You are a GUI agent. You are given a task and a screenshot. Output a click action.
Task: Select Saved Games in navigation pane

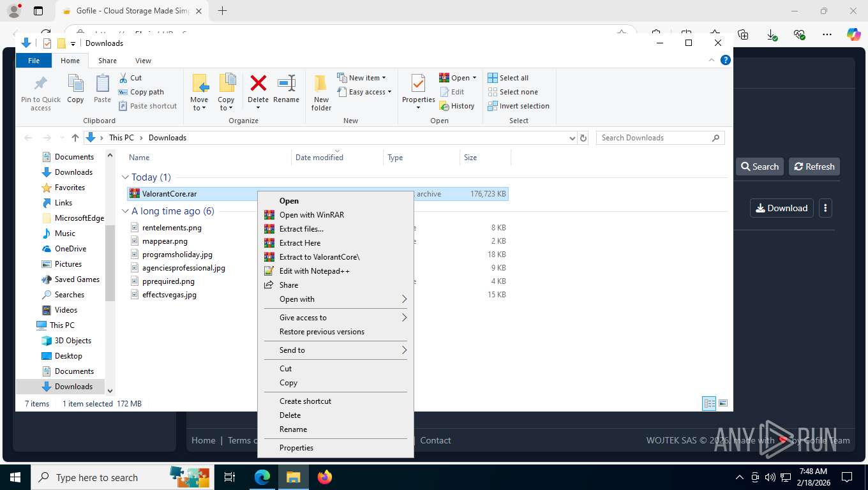pyautogui.click(x=77, y=279)
